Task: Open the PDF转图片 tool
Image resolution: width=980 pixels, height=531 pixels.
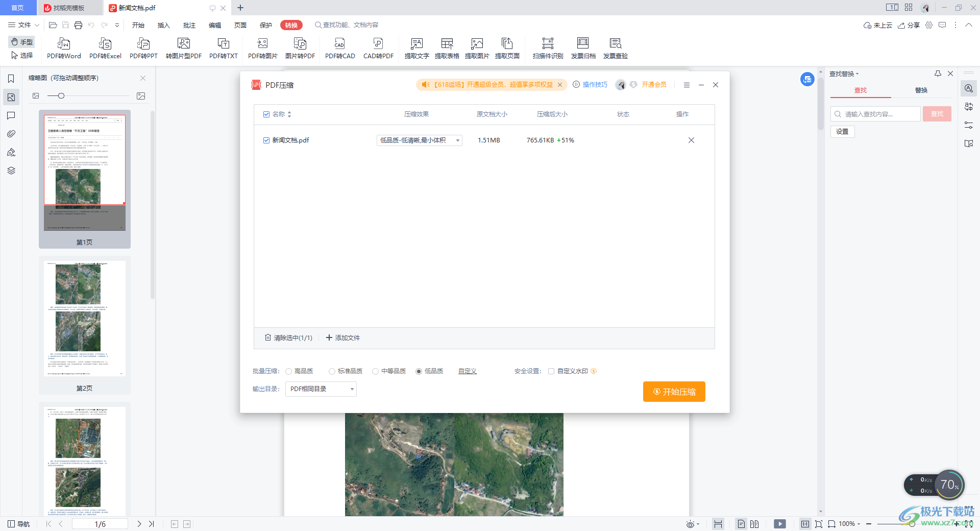Action: (263, 49)
